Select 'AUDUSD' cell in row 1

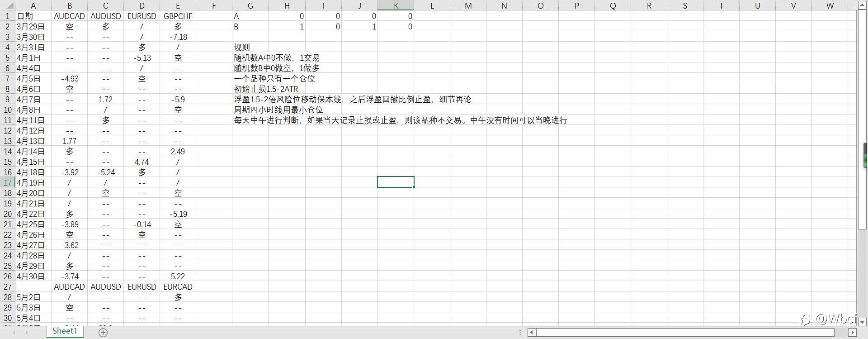pos(105,16)
